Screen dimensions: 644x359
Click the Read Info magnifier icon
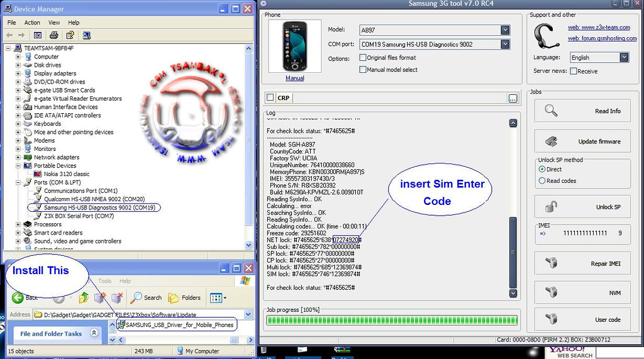point(551,111)
